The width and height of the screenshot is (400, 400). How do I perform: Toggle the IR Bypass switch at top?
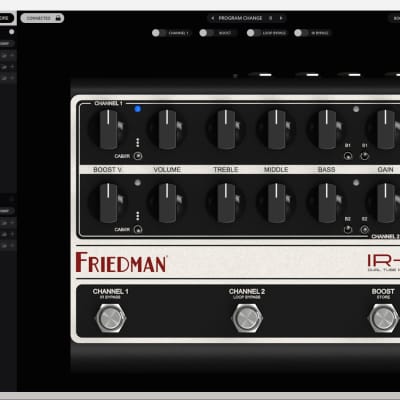click(301, 33)
